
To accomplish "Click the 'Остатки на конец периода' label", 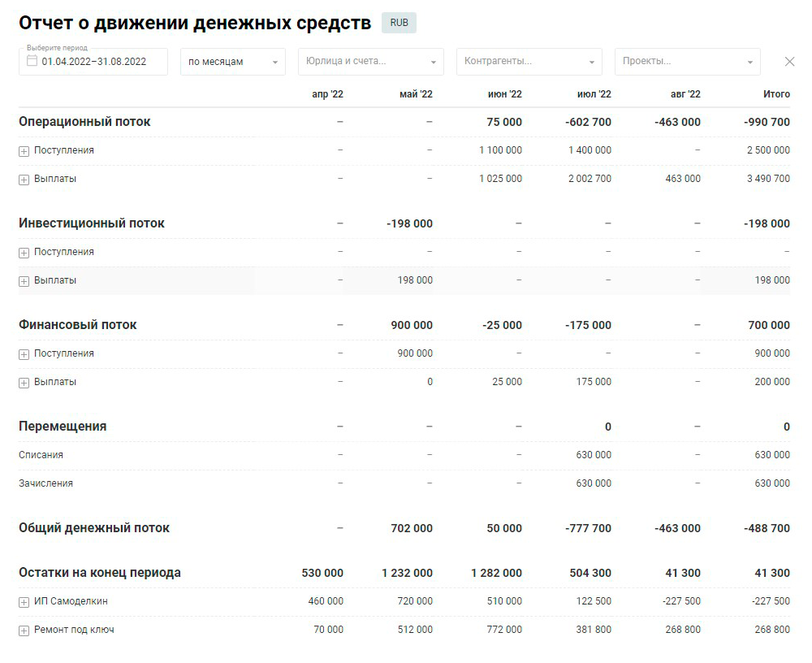I will click(100, 573).
